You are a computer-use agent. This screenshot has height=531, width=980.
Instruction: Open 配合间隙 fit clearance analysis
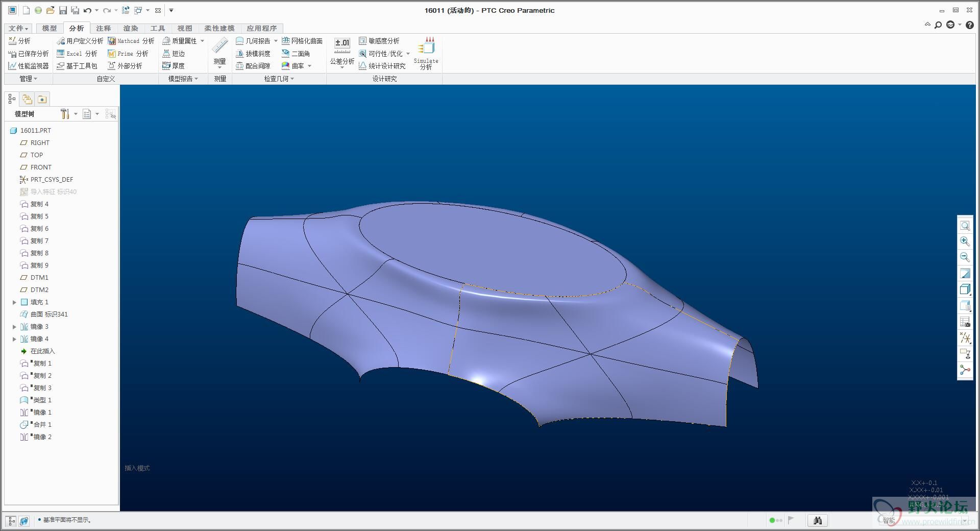coord(253,66)
